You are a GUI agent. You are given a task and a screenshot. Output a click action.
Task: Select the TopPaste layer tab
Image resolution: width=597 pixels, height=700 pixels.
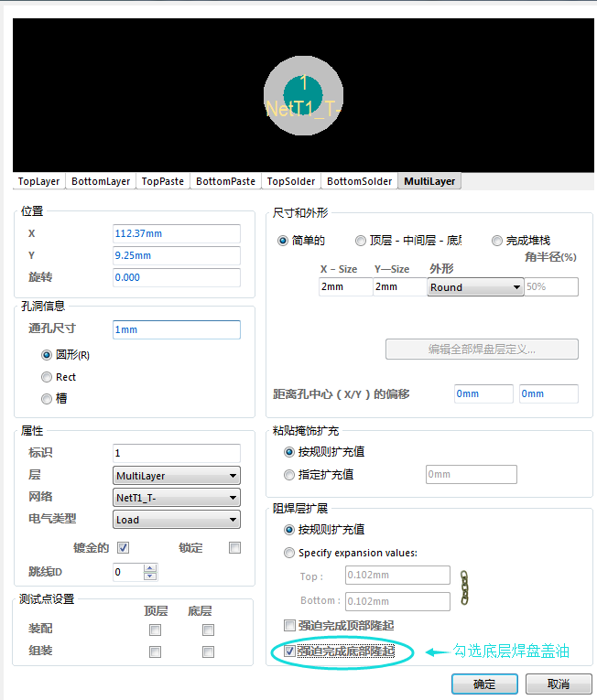162,181
